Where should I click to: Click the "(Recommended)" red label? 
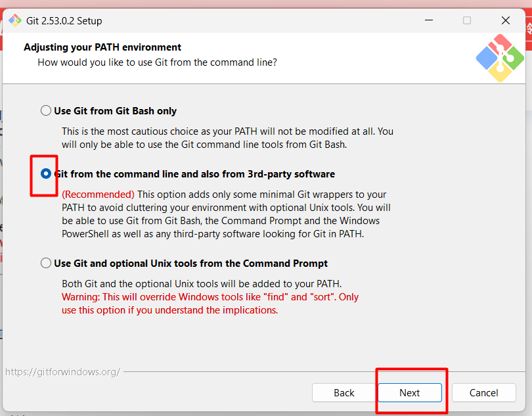click(x=98, y=195)
